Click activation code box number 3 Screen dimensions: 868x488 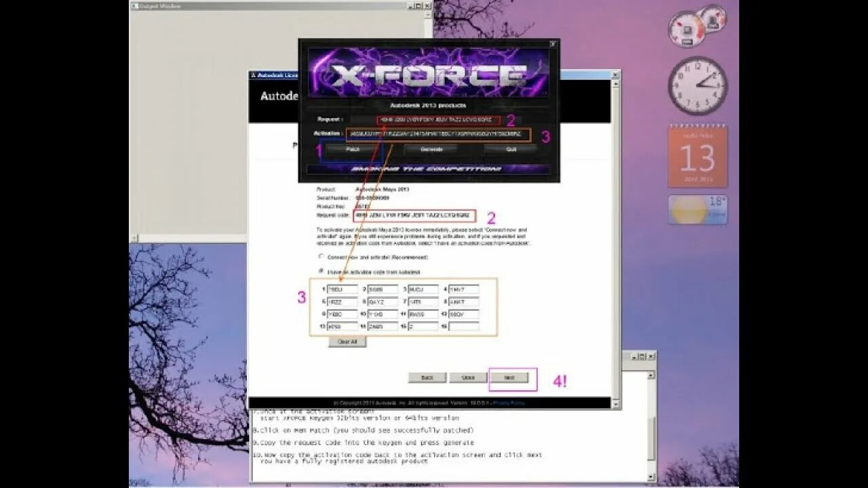(423, 289)
